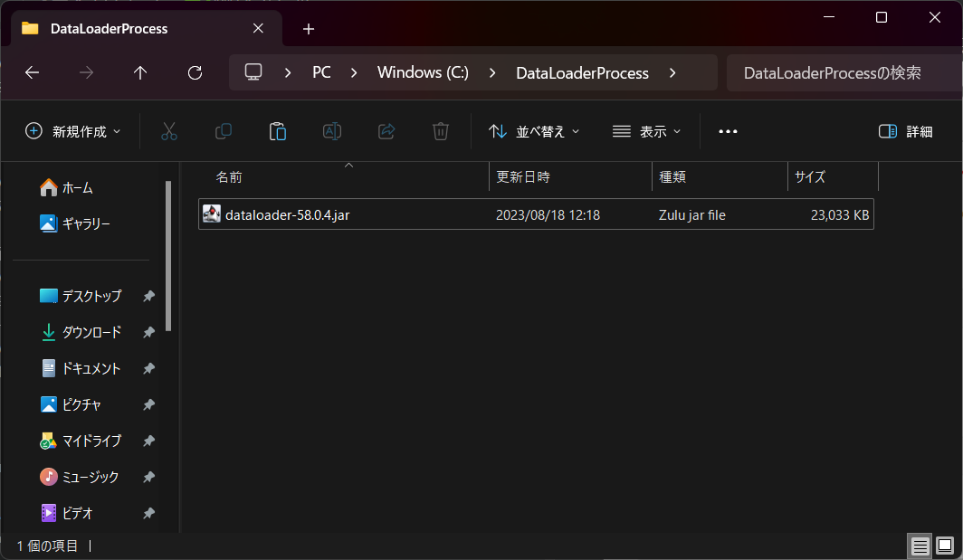Click the Share icon in the toolbar
Screen dimensions: 963x560
click(x=386, y=131)
